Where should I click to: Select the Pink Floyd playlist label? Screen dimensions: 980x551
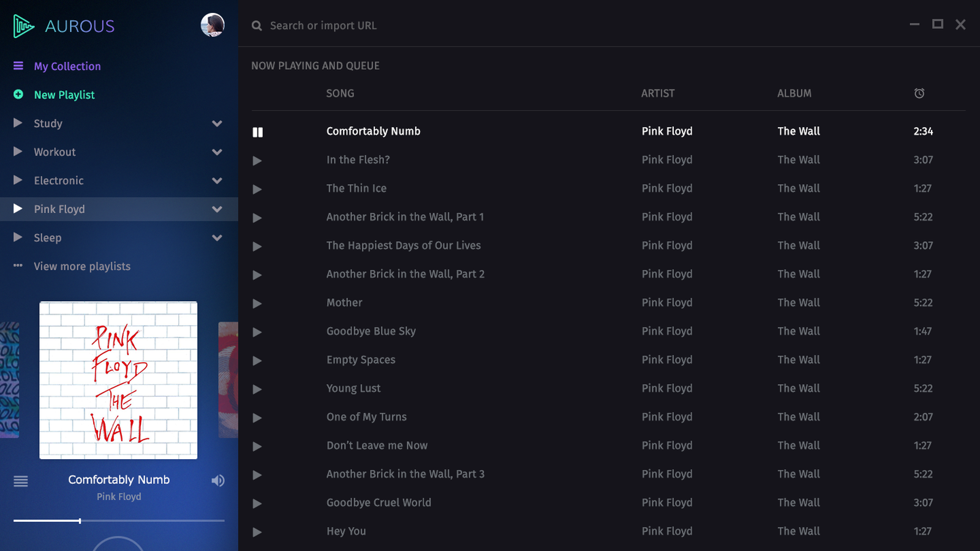pos(59,209)
